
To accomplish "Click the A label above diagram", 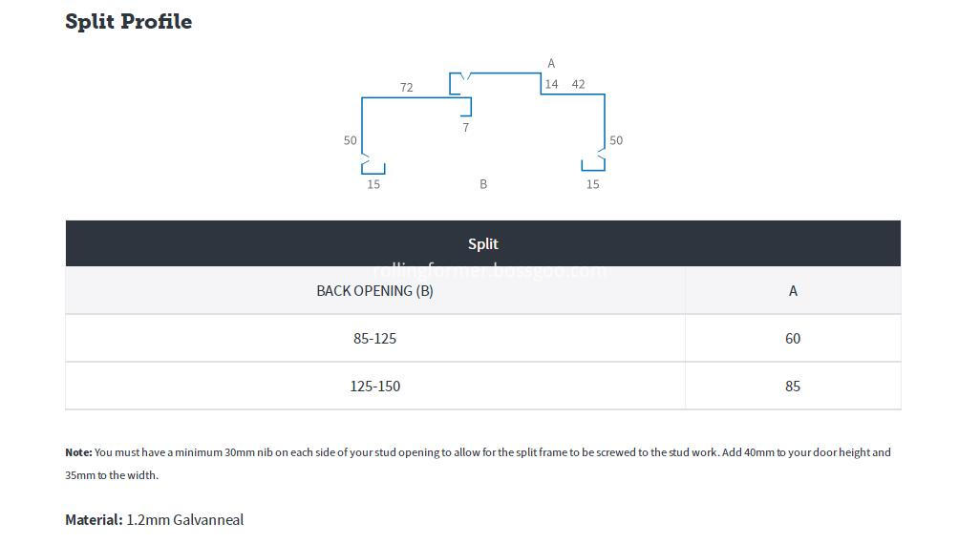I will tap(551, 63).
